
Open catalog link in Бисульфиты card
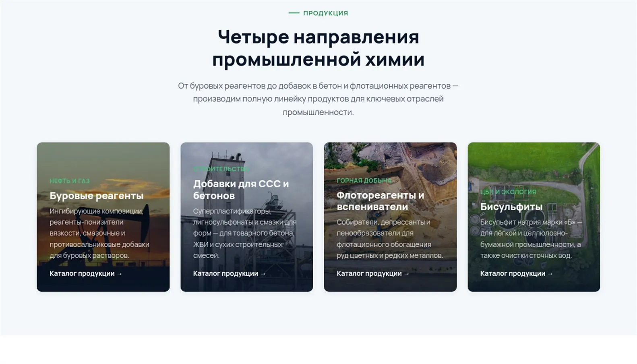pyautogui.click(x=517, y=273)
